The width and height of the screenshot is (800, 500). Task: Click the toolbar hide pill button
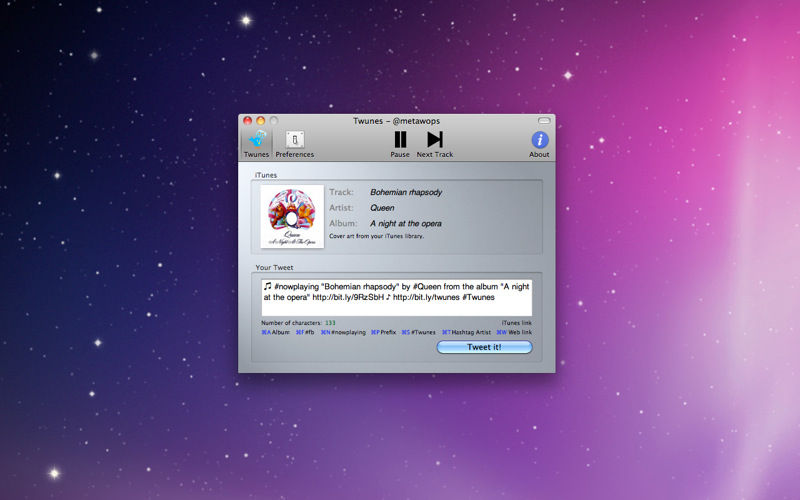(x=544, y=121)
